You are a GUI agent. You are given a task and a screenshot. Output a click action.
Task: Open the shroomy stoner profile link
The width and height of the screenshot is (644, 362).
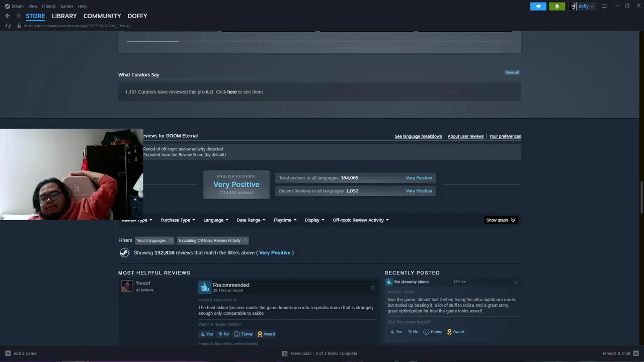click(x=412, y=282)
